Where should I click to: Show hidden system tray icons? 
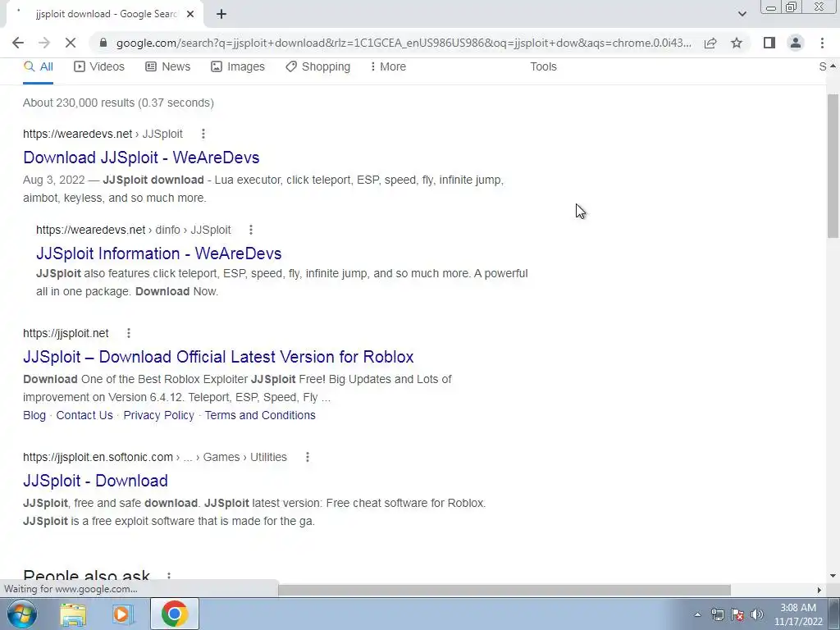(x=697, y=614)
